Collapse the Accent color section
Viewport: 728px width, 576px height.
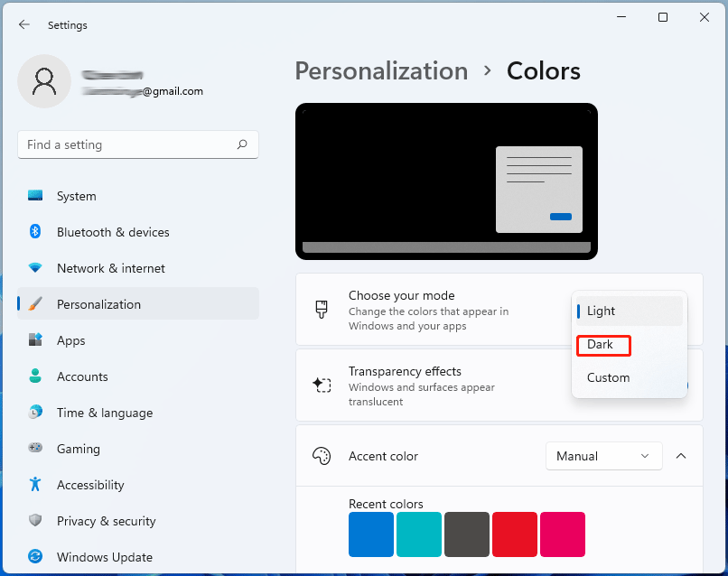pyautogui.click(x=681, y=456)
